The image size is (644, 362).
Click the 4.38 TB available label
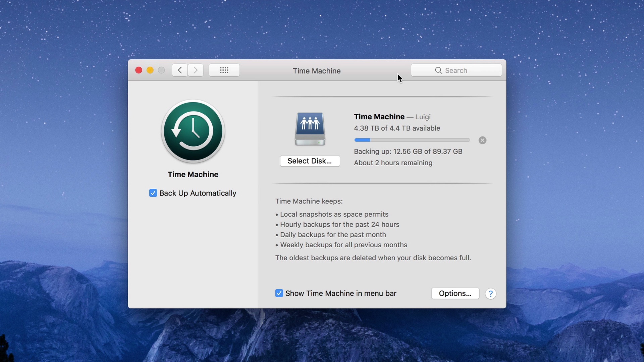point(397,128)
